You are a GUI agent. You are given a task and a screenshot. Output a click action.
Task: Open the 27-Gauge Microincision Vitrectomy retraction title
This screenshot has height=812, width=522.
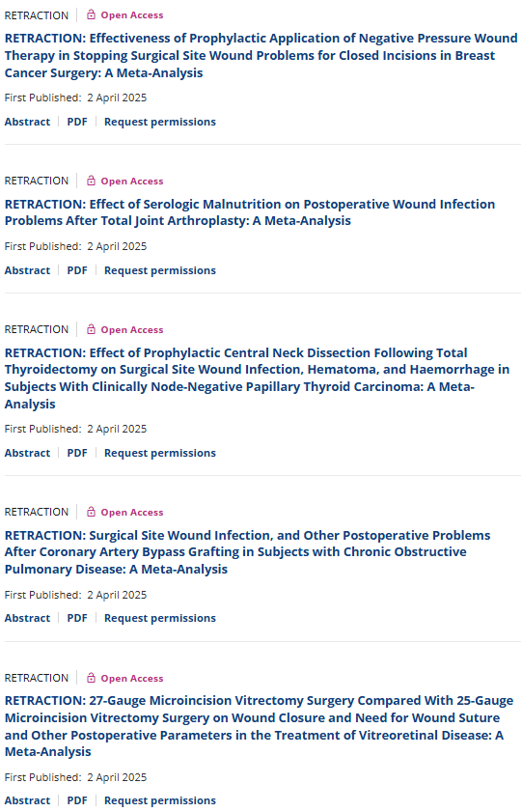tap(260, 726)
